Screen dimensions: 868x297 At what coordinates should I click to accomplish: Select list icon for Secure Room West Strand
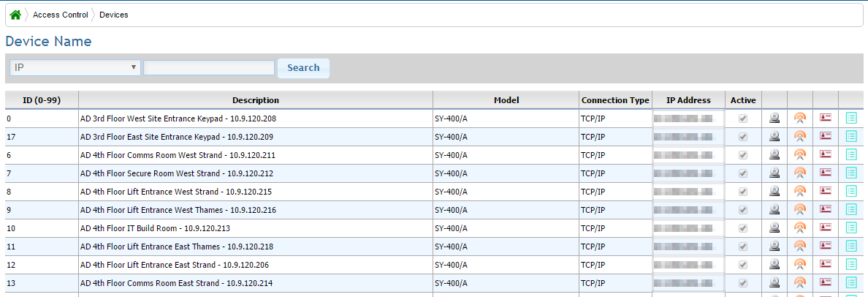click(851, 173)
